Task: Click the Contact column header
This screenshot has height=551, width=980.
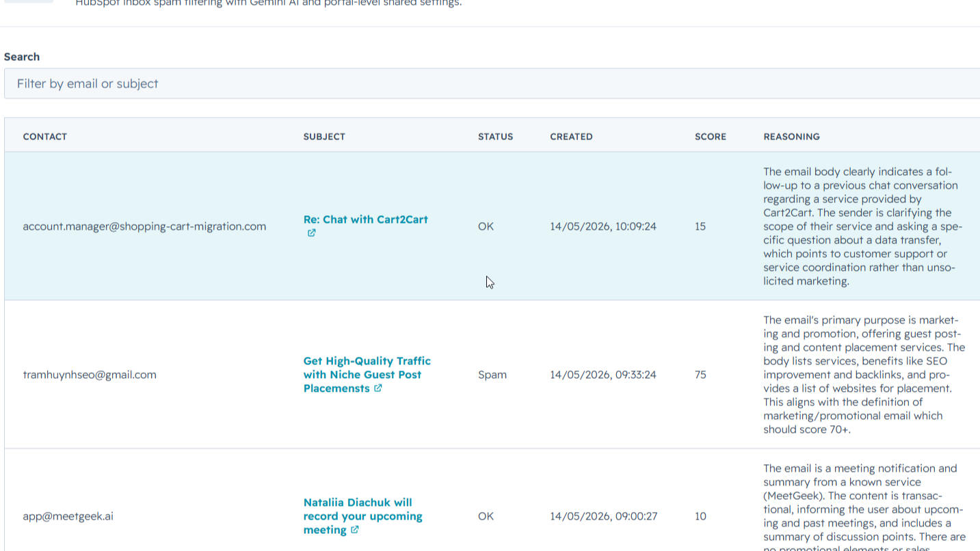Action: (45, 137)
